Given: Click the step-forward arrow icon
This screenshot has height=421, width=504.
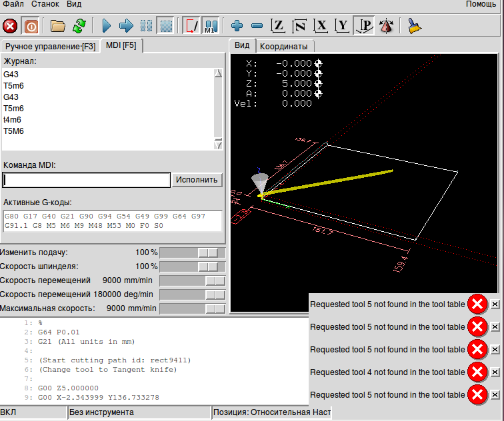Looking at the screenshot, I should (127, 26).
